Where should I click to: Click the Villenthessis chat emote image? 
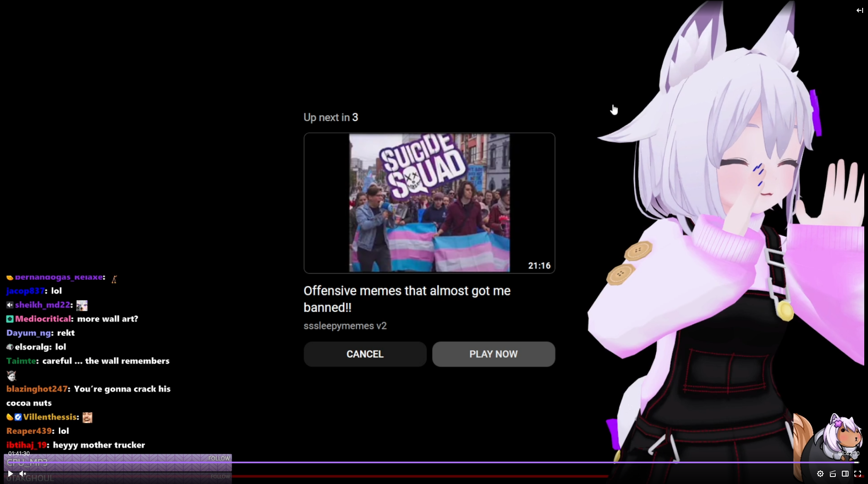pyautogui.click(x=87, y=417)
